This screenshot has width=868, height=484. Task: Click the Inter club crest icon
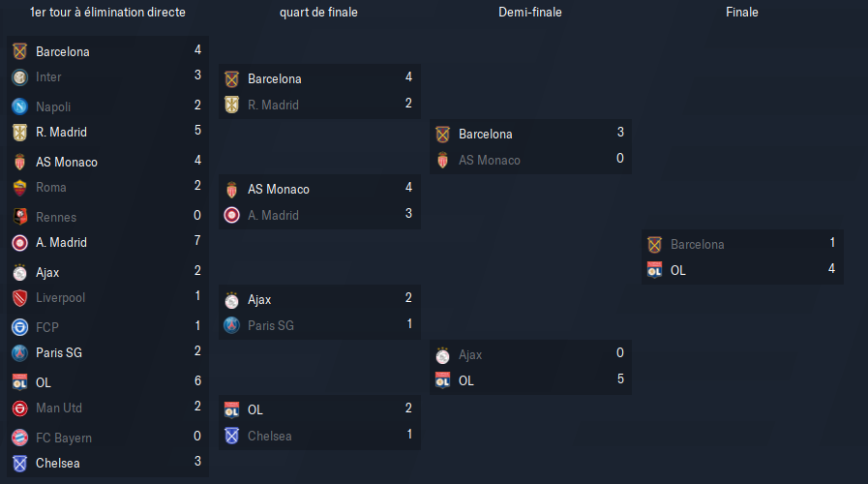(x=20, y=77)
